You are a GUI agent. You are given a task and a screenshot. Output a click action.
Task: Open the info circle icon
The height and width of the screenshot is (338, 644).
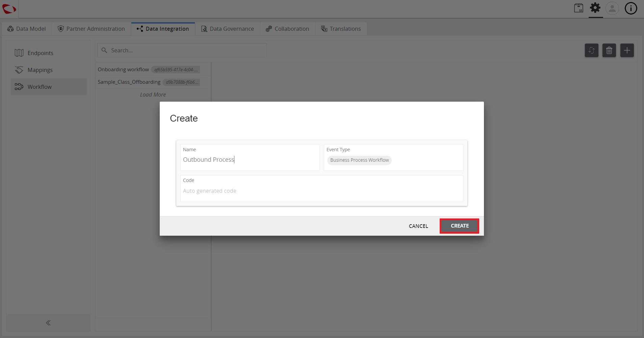pyautogui.click(x=630, y=8)
